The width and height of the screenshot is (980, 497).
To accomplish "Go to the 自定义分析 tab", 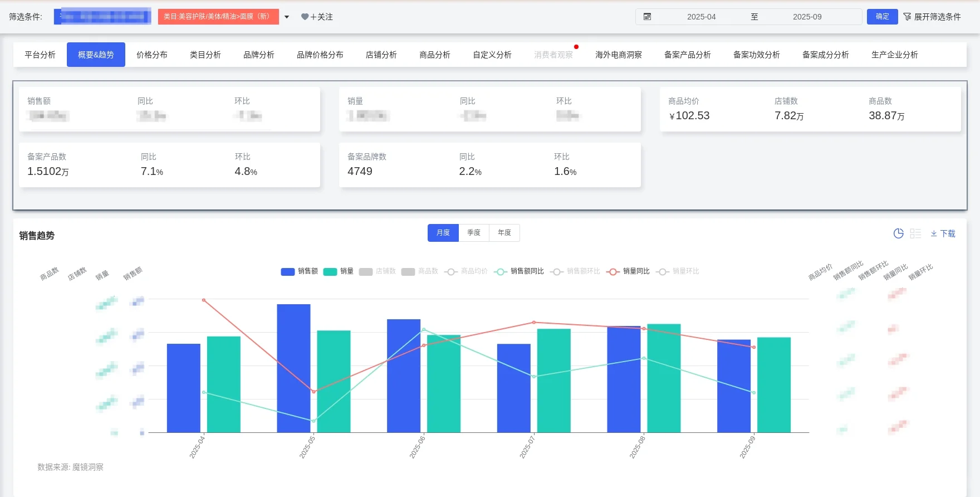I will click(492, 55).
